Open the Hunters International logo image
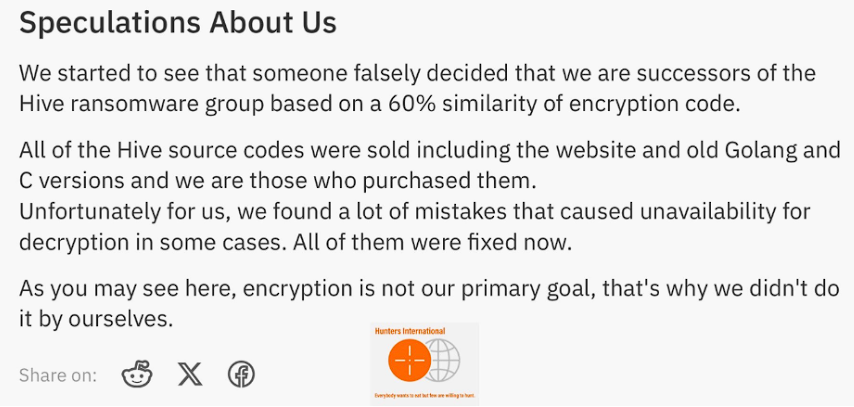 coord(424,364)
